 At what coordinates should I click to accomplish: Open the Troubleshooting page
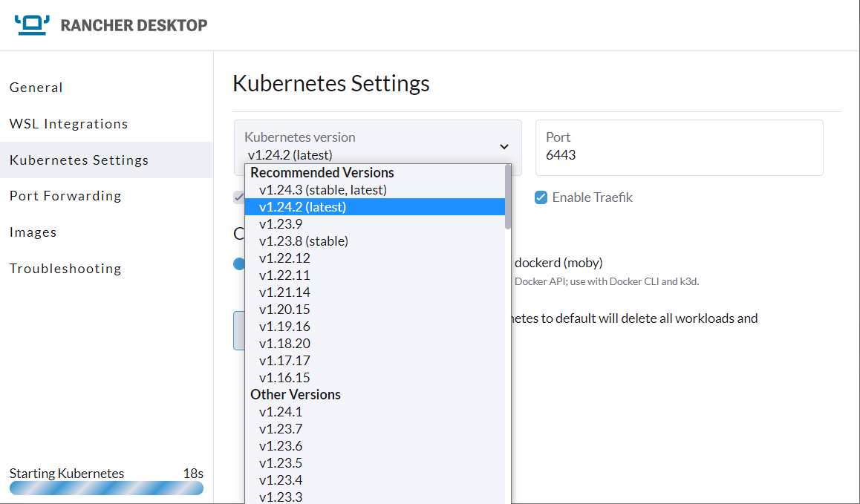(65, 268)
